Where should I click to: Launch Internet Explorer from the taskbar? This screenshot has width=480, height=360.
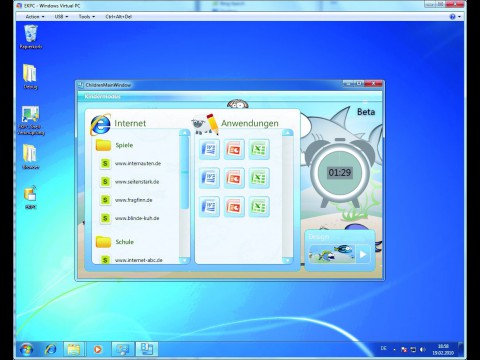pos(51,349)
